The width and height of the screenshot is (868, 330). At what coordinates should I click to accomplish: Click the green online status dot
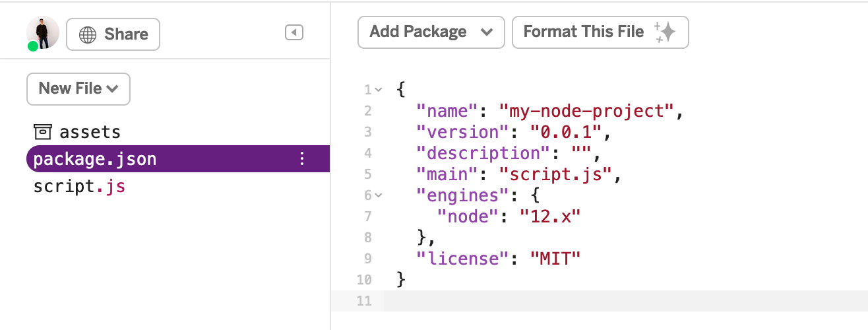point(33,46)
